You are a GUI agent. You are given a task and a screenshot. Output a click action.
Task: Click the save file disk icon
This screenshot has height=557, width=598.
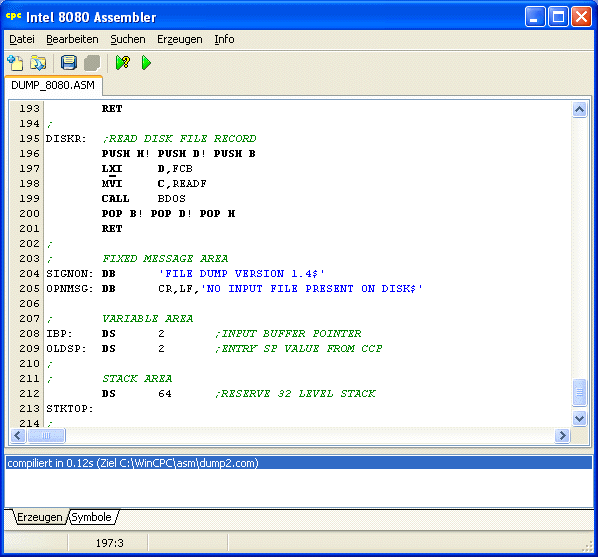[x=69, y=63]
